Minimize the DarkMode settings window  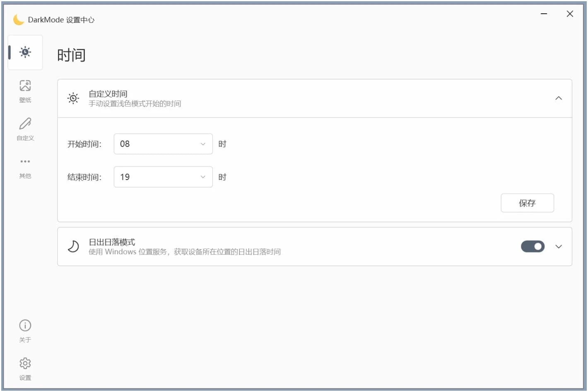click(x=544, y=14)
